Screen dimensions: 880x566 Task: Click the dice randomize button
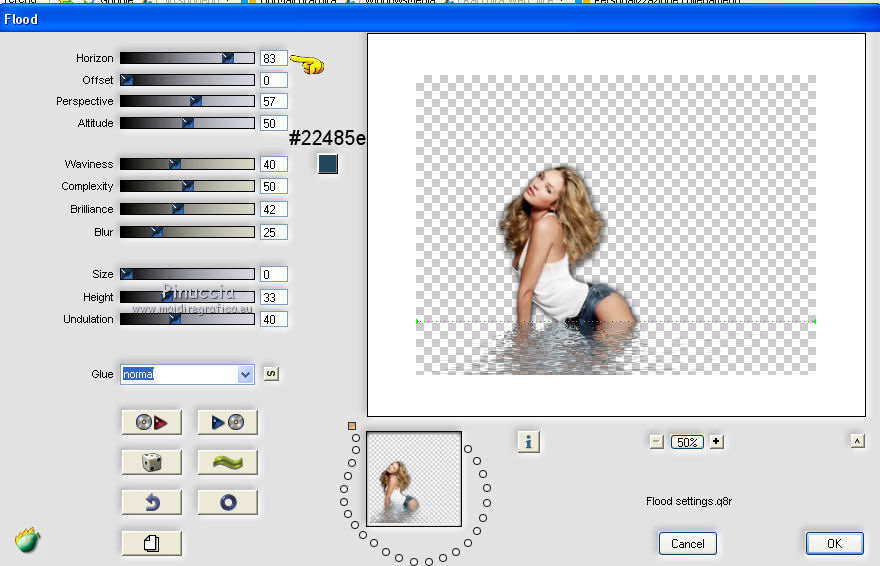pos(152,462)
